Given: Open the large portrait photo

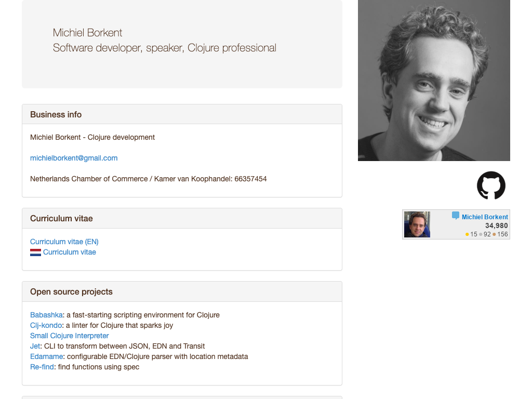Looking at the screenshot, I should [x=434, y=80].
